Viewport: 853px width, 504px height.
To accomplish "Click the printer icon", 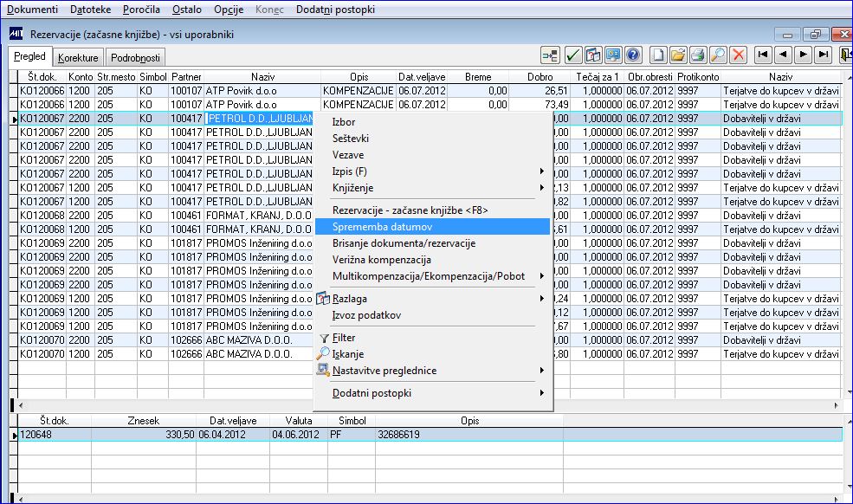I will [699, 55].
